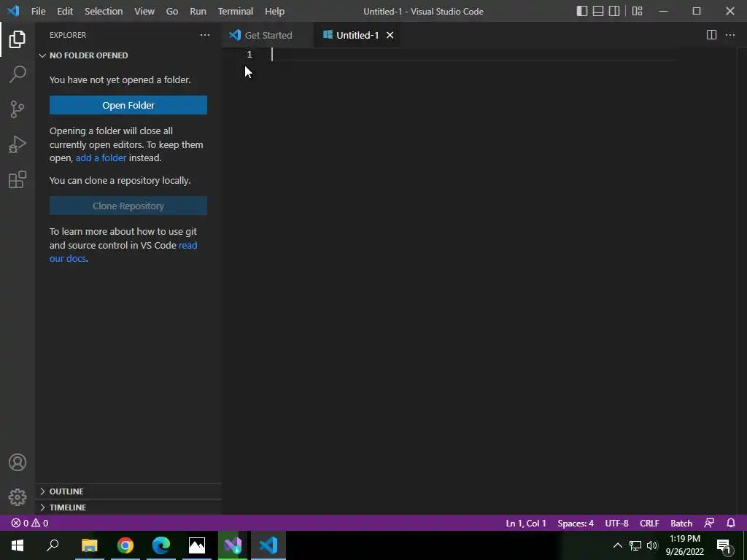Click line number 1 in gutter
The height and width of the screenshot is (560, 747).
[249, 55]
